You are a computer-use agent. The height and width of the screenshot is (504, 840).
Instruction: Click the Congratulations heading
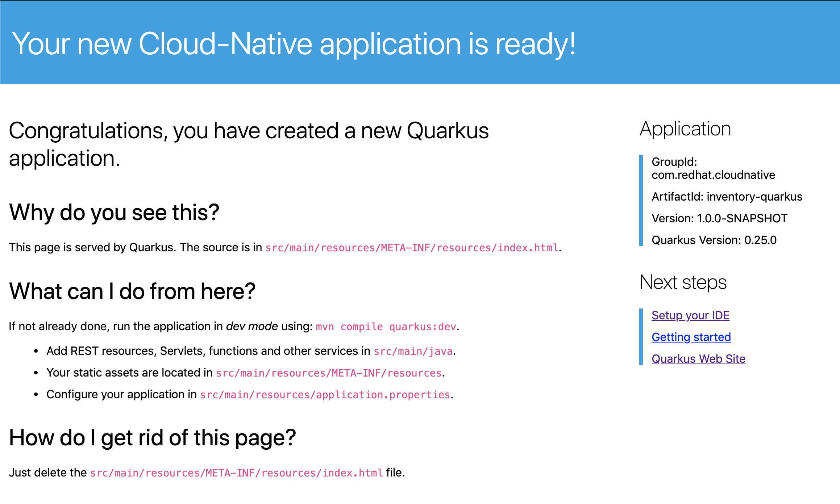249,144
